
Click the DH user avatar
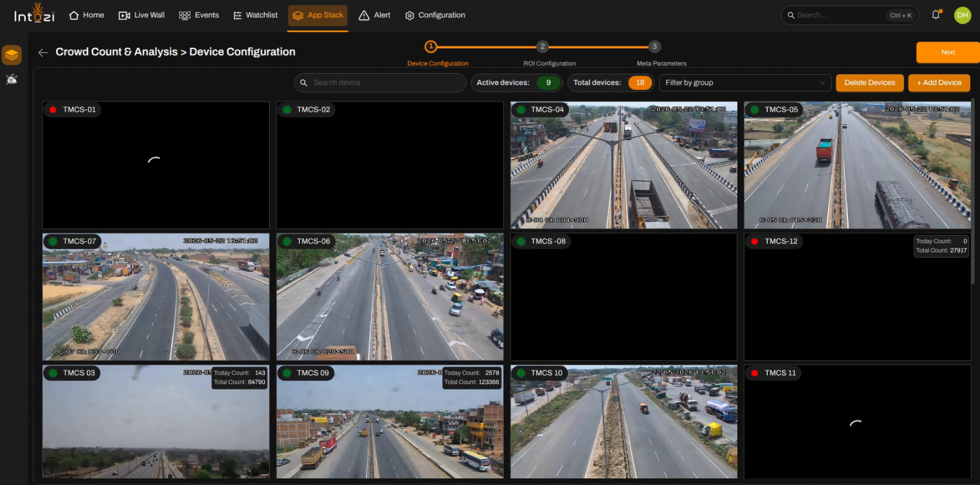pyautogui.click(x=962, y=15)
